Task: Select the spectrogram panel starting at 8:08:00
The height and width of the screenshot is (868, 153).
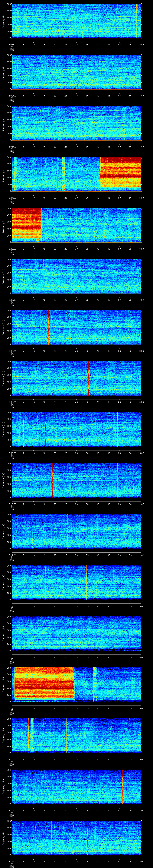Action: (x=77, y=378)
